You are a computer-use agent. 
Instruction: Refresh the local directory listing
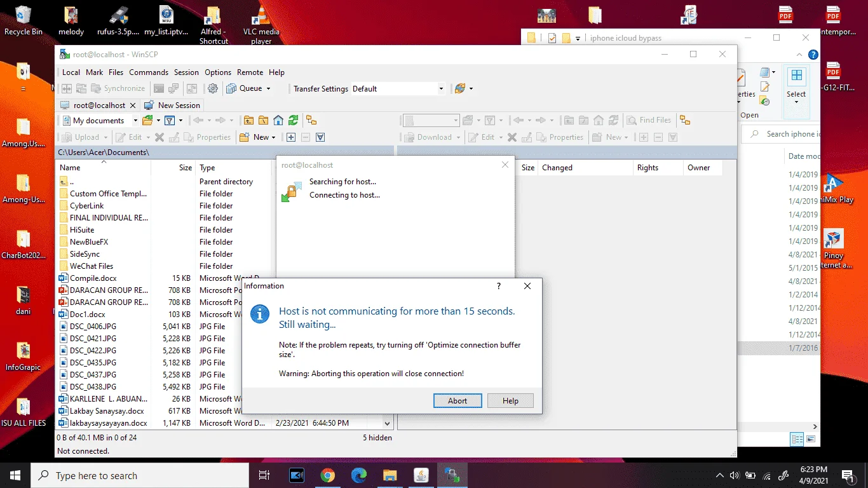point(293,120)
